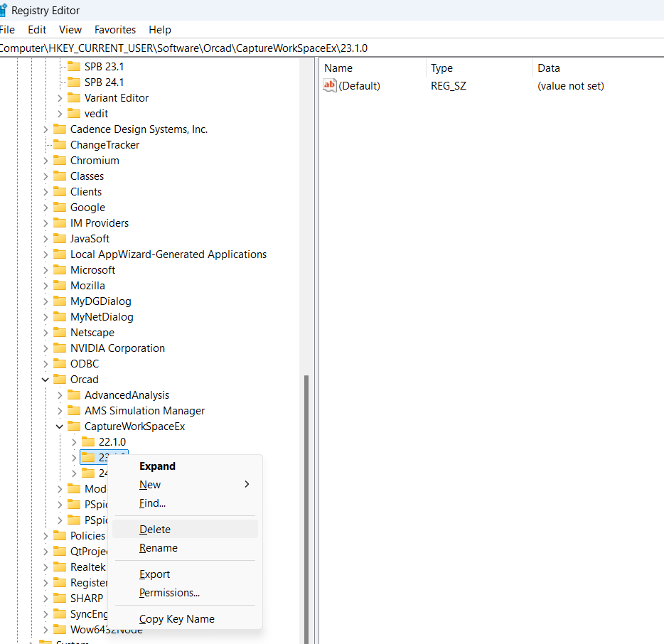The image size is (664, 644).
Task: Click the Chromium key folder icon
Action: coord(60,161)
